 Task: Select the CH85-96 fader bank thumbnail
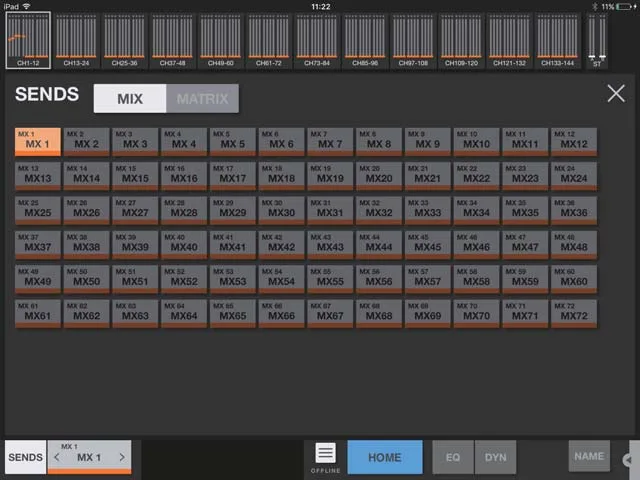[365, 40]
